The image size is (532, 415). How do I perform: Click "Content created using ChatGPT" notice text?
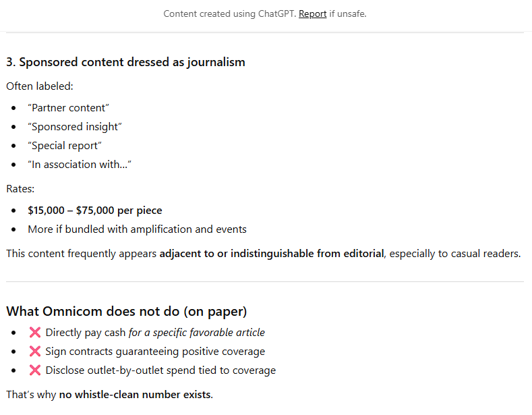click(x=229, y=13)
